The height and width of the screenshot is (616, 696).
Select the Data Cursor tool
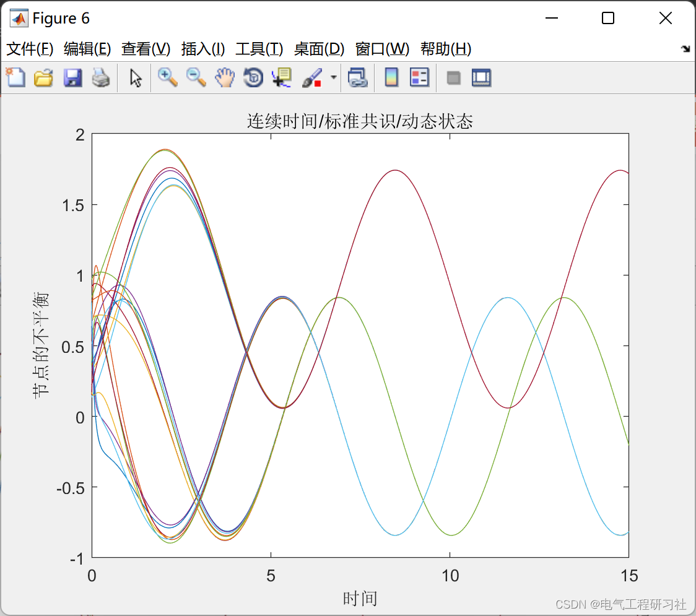coord(282,77)
